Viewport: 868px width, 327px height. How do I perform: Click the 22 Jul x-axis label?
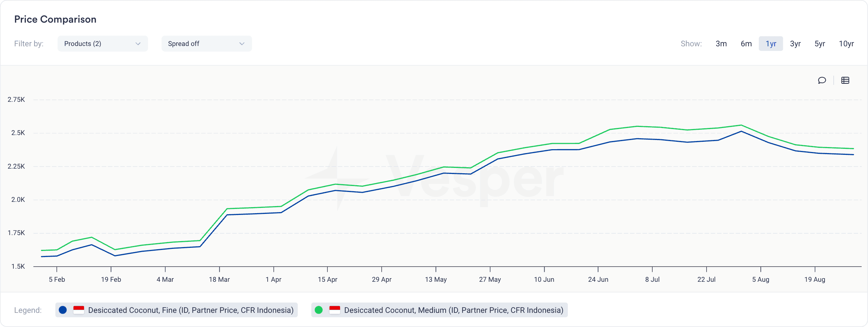[x=706, y=279]
